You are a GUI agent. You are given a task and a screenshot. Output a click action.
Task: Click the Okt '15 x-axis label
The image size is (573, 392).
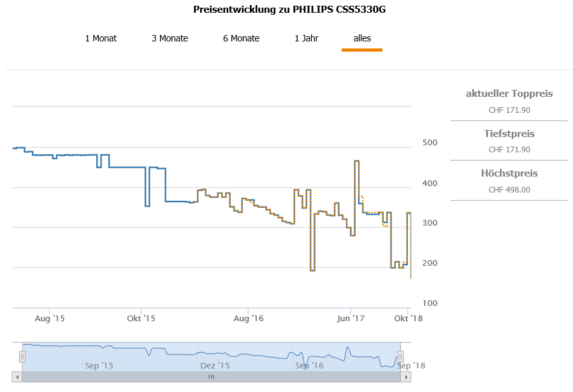point(141,318)
